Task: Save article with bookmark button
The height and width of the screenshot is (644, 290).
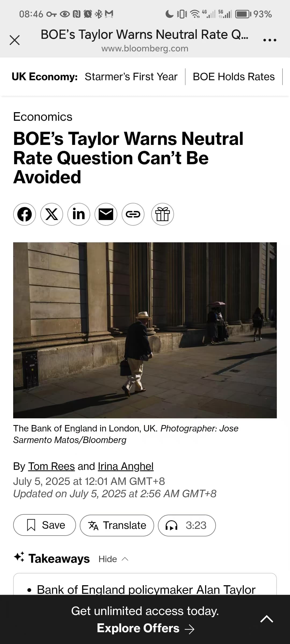Action: pos(45,525)
